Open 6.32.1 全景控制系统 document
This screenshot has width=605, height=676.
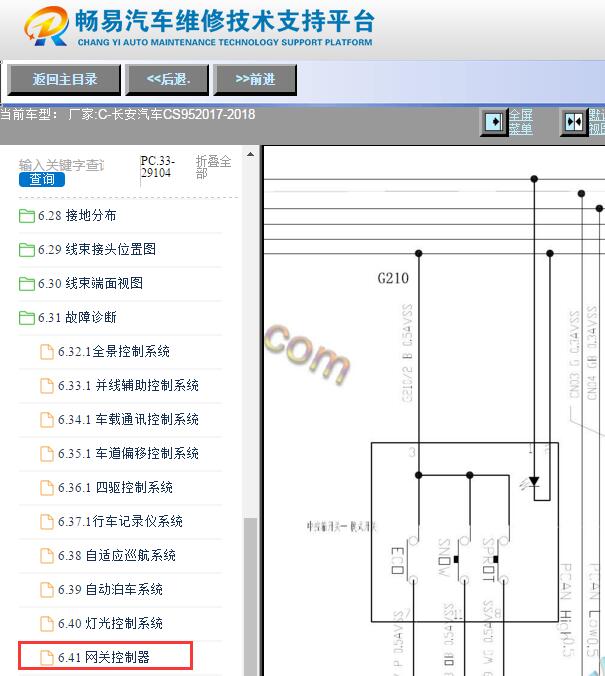click(113, 351)
